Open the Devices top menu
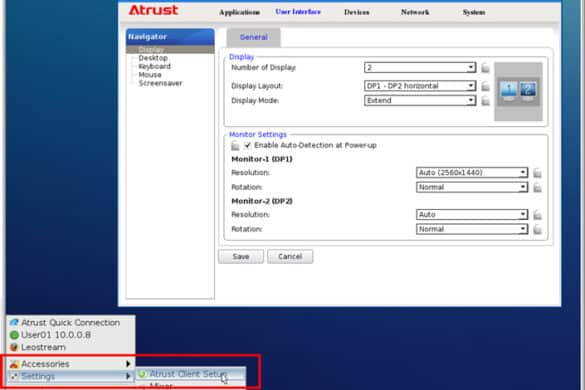 click(357, 12)
